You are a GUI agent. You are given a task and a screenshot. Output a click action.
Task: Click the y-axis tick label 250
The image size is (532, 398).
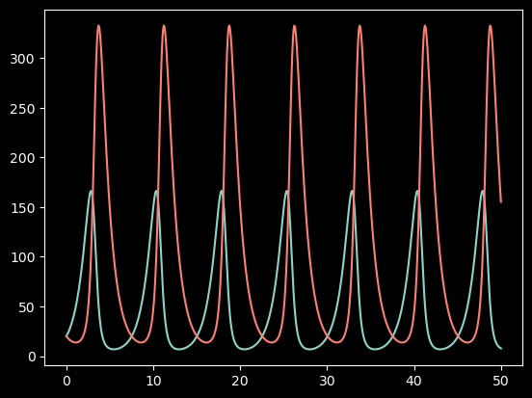[22, 109]
